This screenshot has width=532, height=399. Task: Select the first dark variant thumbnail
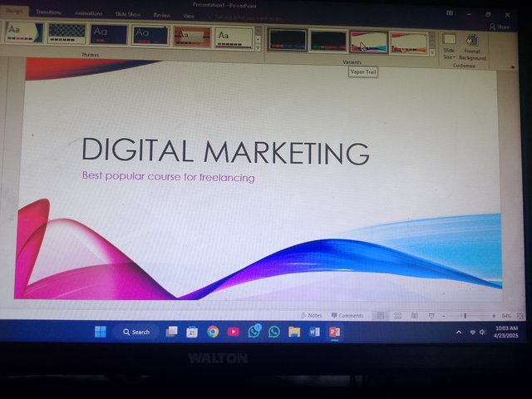click(287, 40)
